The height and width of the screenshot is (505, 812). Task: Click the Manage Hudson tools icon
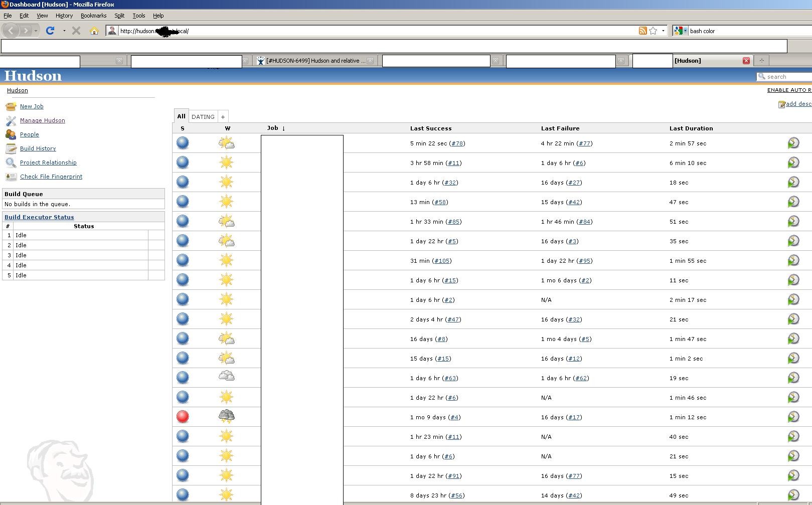11,120
